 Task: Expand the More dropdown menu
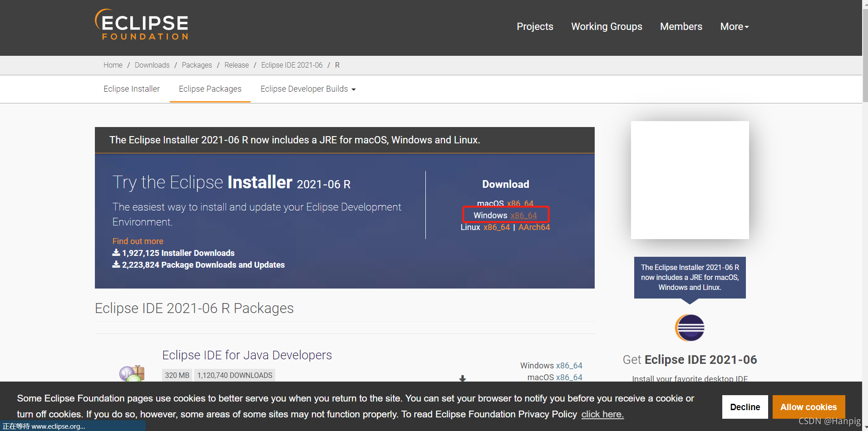pyautogui.click(x=734, y=27)
